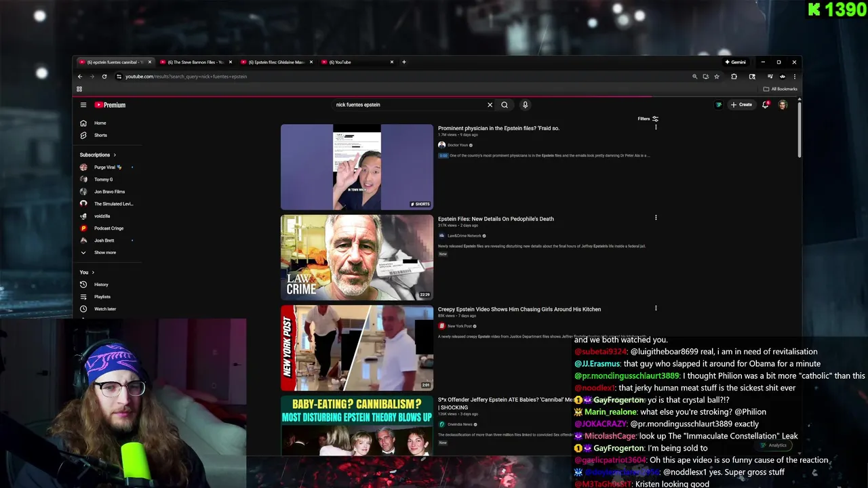
Task: Click the YouTube Premium logo
Action: [x=110, y=105]
